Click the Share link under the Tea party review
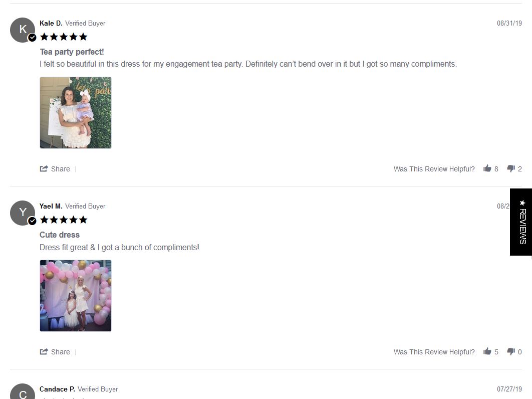532x399 pixels. coord(61,169)
